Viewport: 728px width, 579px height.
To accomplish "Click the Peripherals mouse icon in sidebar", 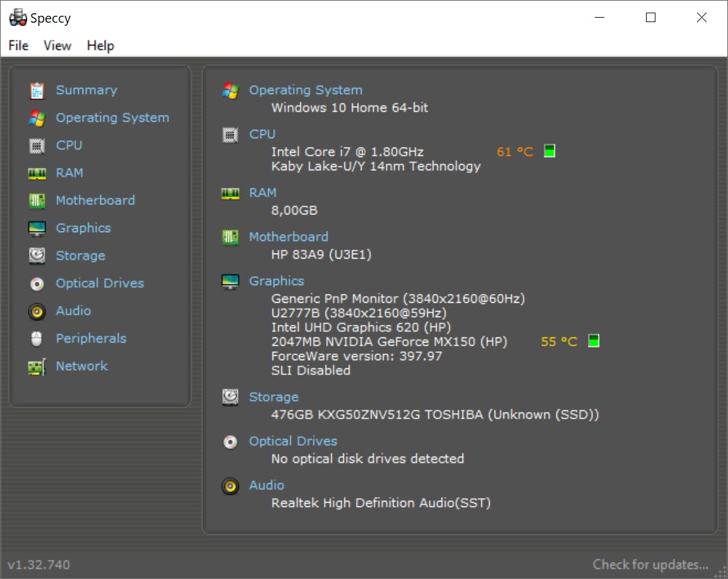I will coord(37,339).
